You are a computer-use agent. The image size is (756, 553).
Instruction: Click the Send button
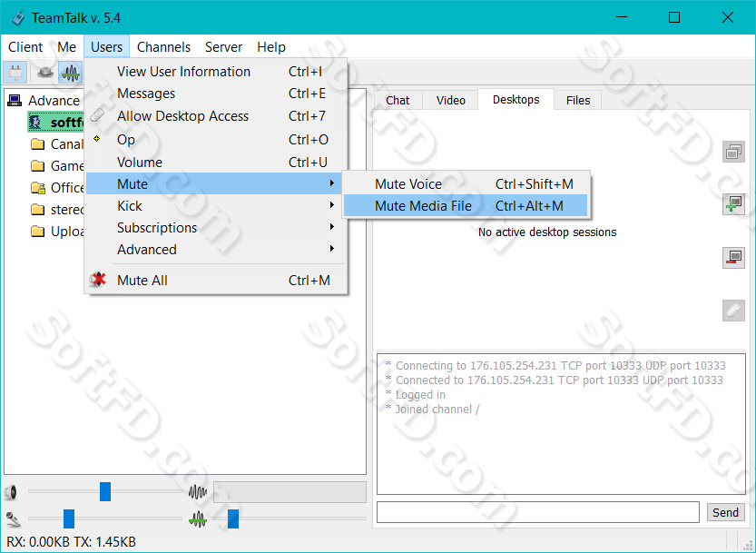pos(726,512)
